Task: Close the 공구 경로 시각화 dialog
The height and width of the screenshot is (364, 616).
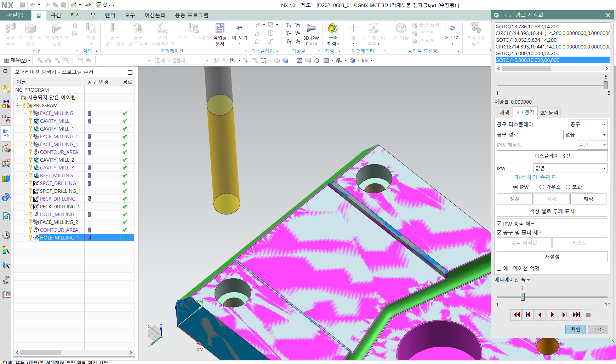Action: 608,15
